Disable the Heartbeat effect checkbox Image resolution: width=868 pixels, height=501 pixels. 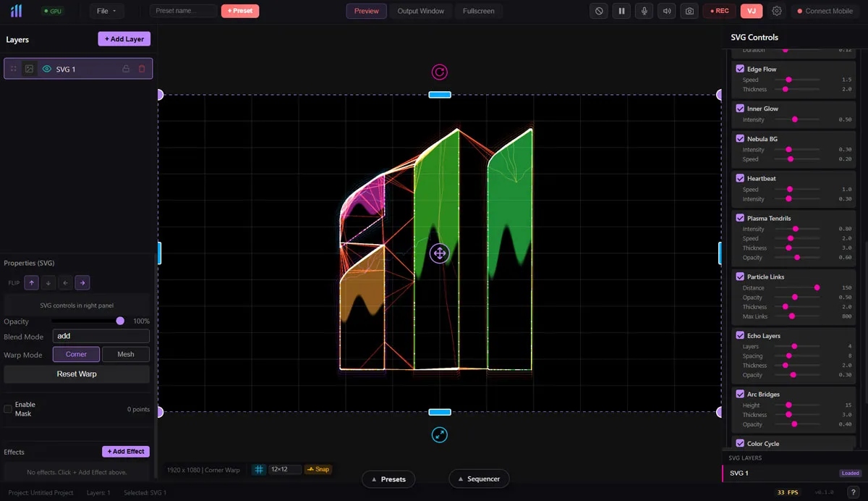pyautogui.click(x=740, y=178)
